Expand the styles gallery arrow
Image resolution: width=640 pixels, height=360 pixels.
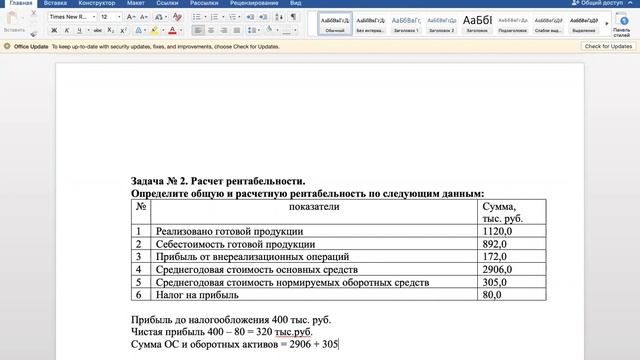(607, 24)
